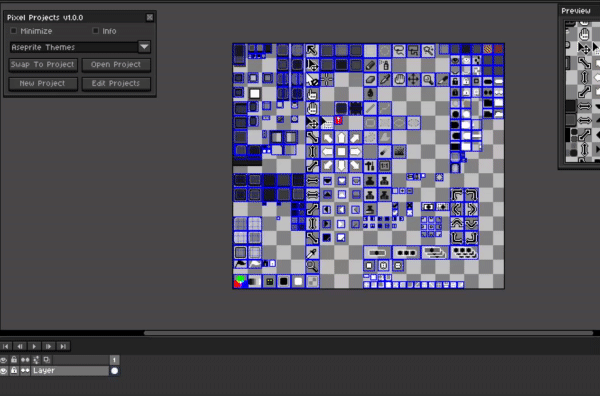
Task: Toggle visibility of all layers in header
Action: click(x=4, y=360)
